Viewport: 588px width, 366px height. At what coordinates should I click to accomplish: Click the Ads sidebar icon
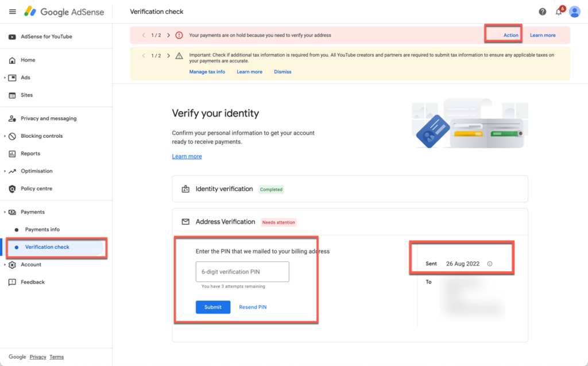coord(13,78)
